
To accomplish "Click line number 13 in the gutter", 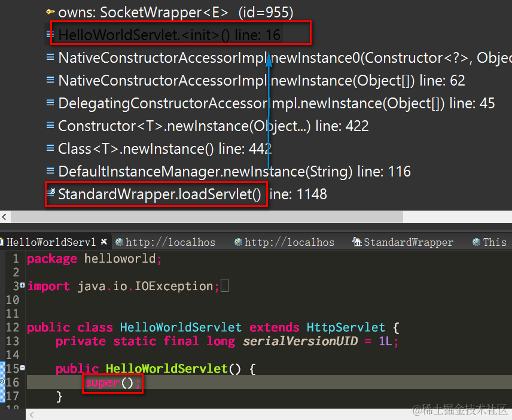I will click(x=13, y=341).
